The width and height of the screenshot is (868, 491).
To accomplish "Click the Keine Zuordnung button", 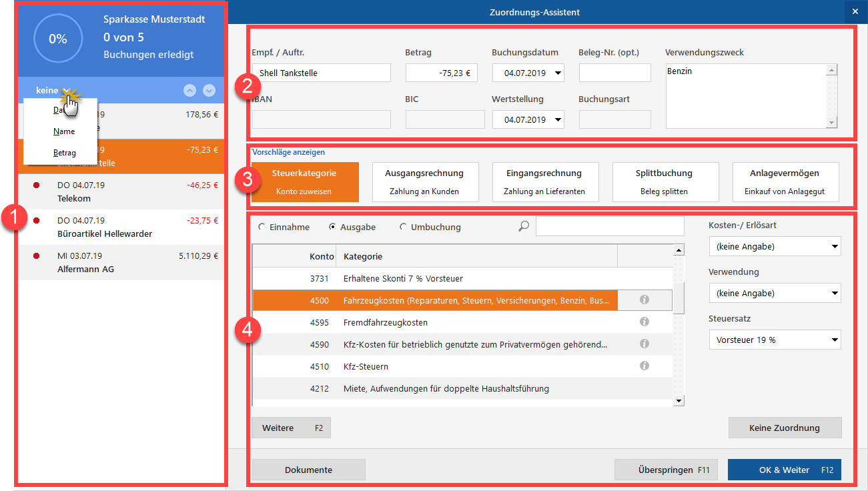I will [x=785, y=428].
